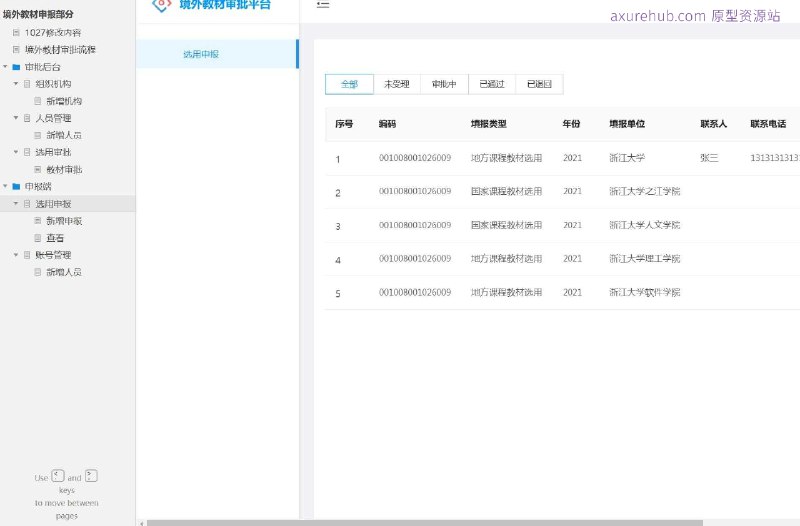Screen dimensions: 800x526
Task: Open the 境外教材审批流程 page
Action: click(x=60, y=49)
